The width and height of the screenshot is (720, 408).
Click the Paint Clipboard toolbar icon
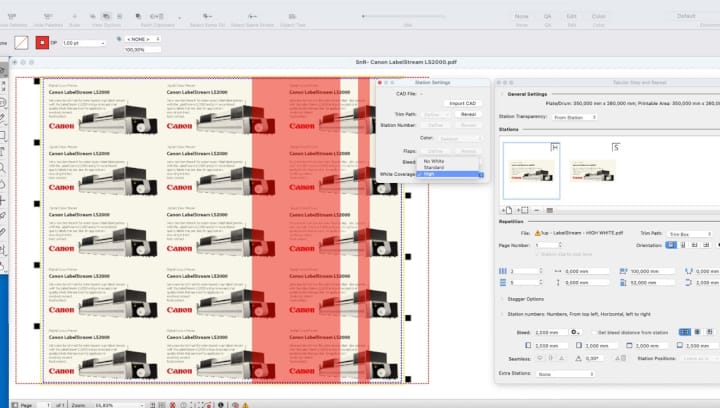157,19
